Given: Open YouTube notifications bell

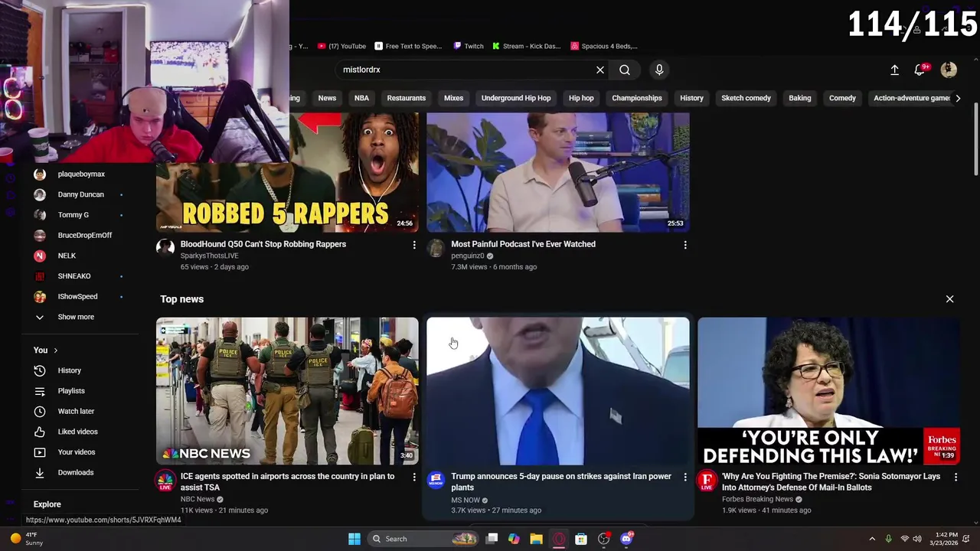Looking at the screenshot, I should [920, 70].
